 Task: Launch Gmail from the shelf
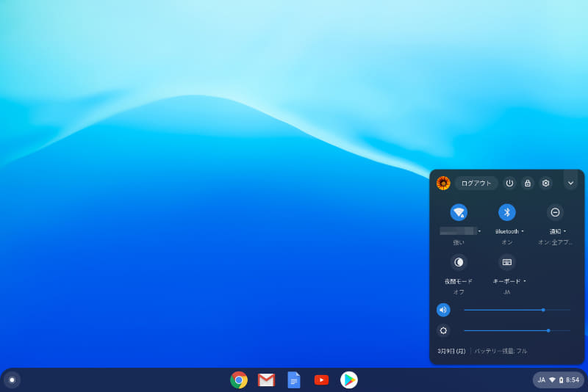click(266, 380)
